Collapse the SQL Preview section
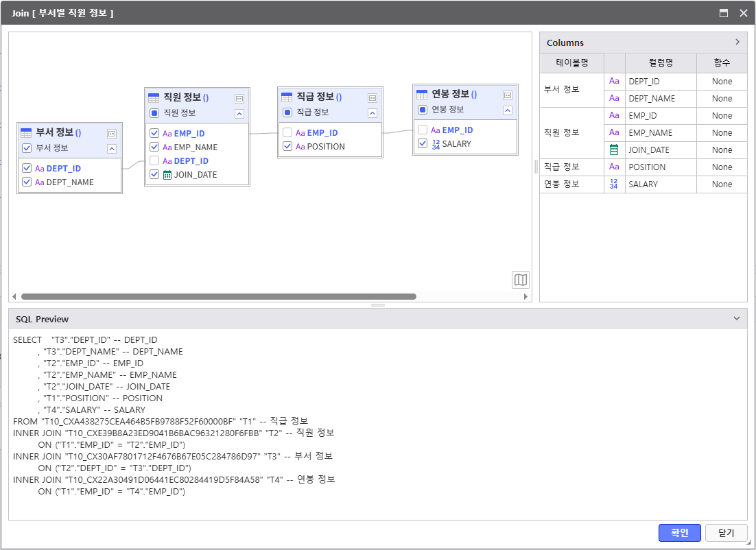 [x=737, y=319]
